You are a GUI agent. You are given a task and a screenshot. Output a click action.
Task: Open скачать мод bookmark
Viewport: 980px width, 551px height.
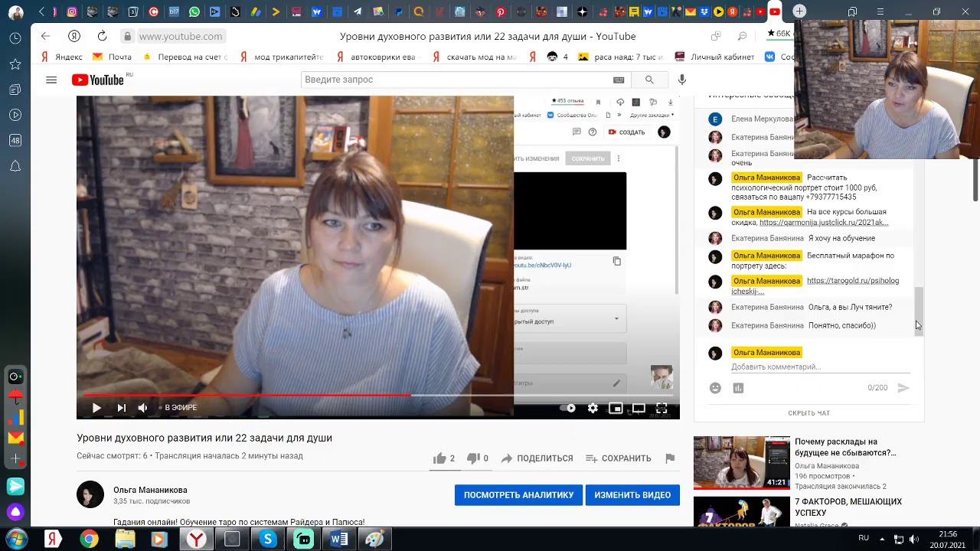(x=475, y=57)
